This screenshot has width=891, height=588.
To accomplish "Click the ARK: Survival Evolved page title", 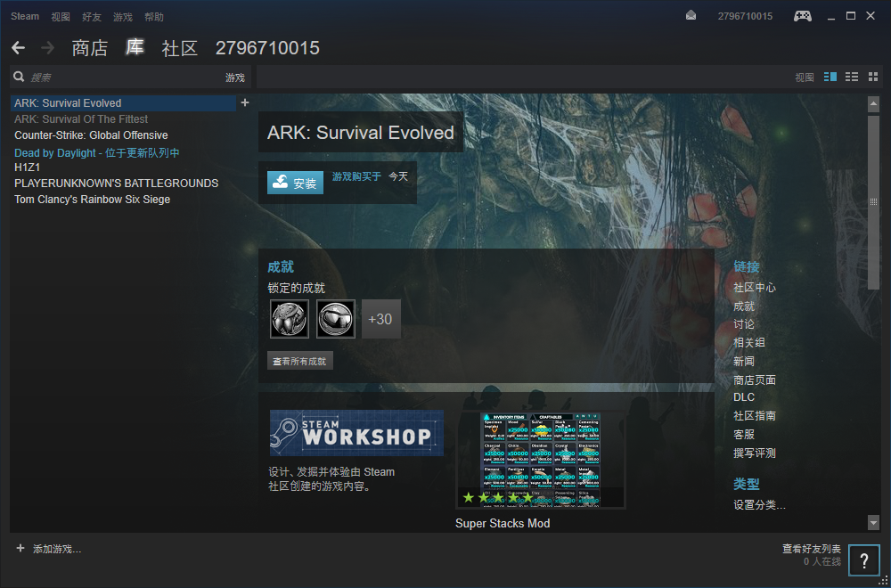I will (361, 133).
